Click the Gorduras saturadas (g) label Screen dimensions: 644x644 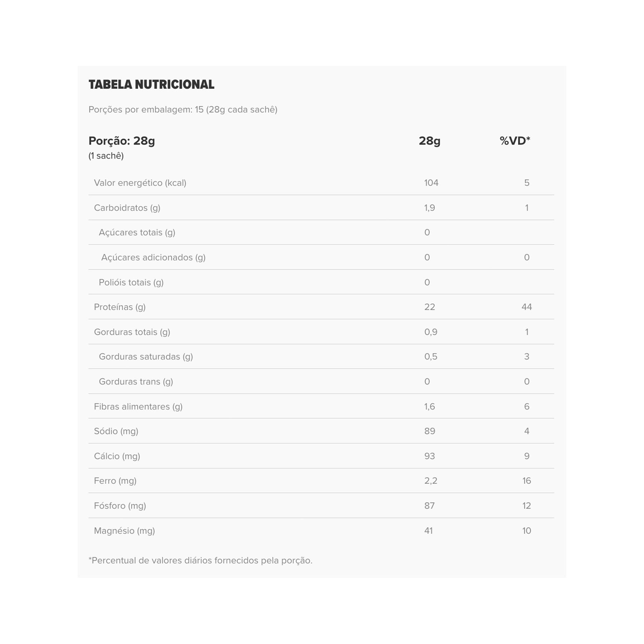(x=146, y=357)
